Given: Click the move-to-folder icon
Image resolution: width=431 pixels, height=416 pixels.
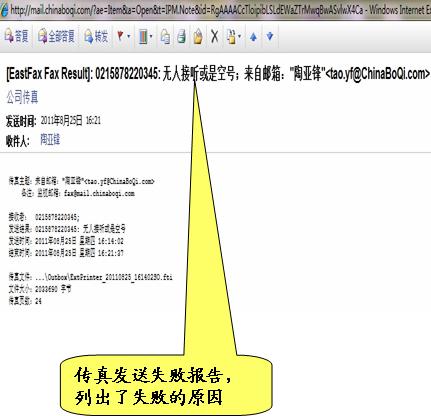Looking at the screenshot, I should tap(231, 36).
